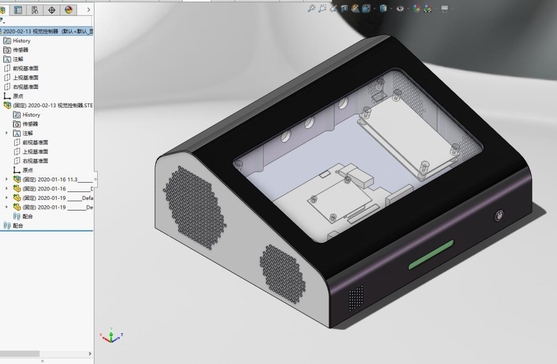Select 上视基准面 plane nested in the .STE component
This screenshot has width=557, height=364.
pos(31,152)
